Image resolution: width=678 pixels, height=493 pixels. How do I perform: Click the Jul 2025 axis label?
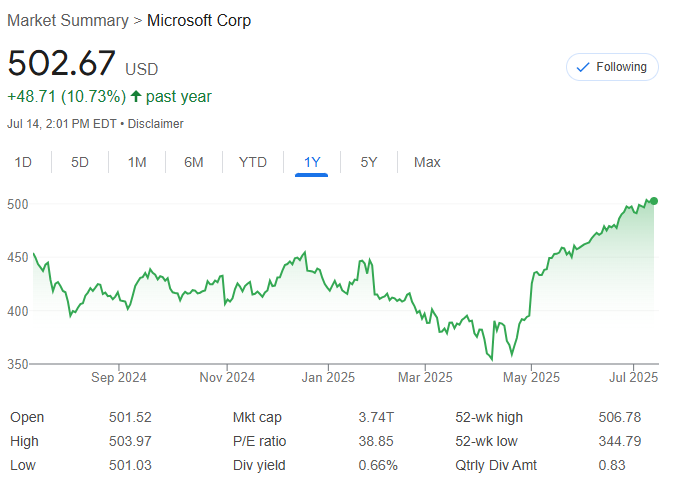click(x=633, y=378)
